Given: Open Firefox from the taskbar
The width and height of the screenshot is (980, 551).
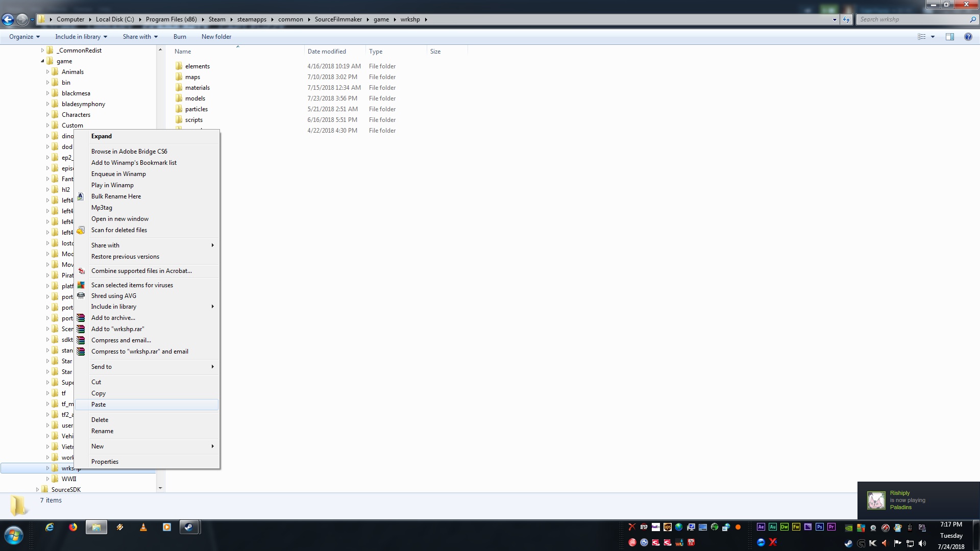Looking at the screenshot, I should pyautogui.click(x=73, y=528).
